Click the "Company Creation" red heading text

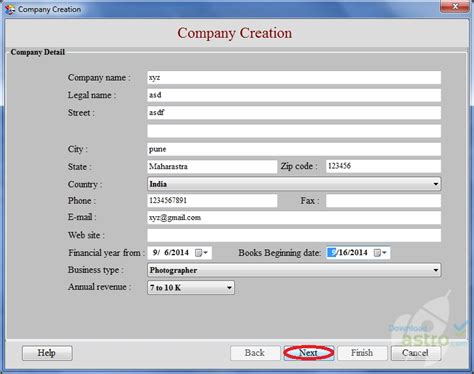pos(234,33)
